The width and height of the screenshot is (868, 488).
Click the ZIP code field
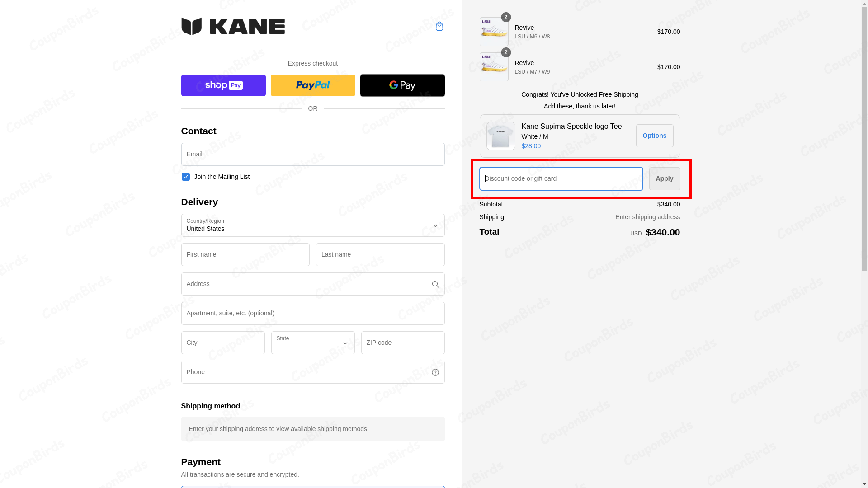[x=402, y=343]
